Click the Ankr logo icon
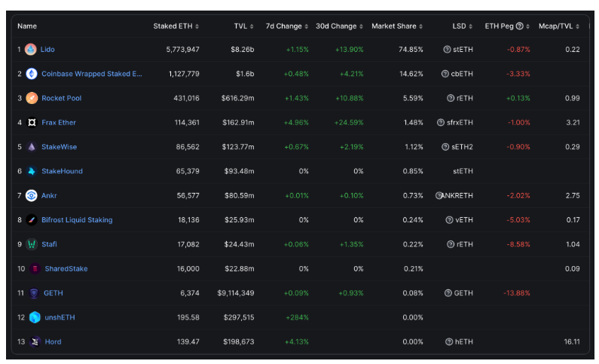This screenshot has height=364, width=599. pyautogui.click(x=32, y=195)
